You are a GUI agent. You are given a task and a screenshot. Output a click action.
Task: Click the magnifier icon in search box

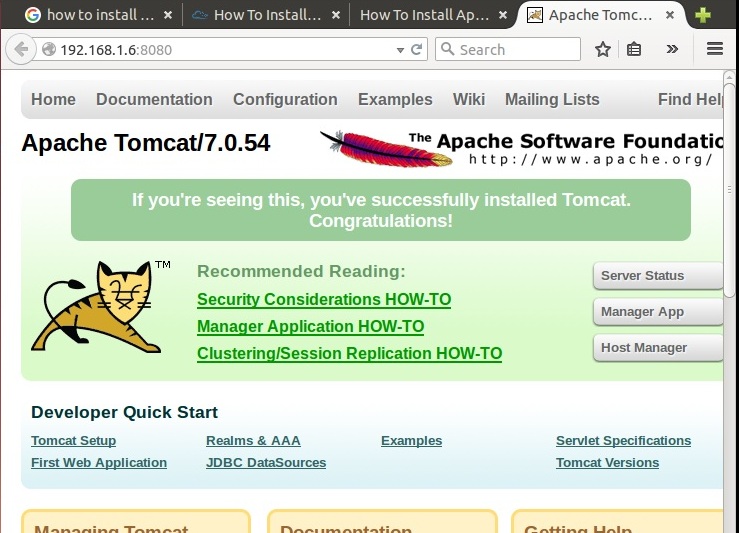(447, 49)
